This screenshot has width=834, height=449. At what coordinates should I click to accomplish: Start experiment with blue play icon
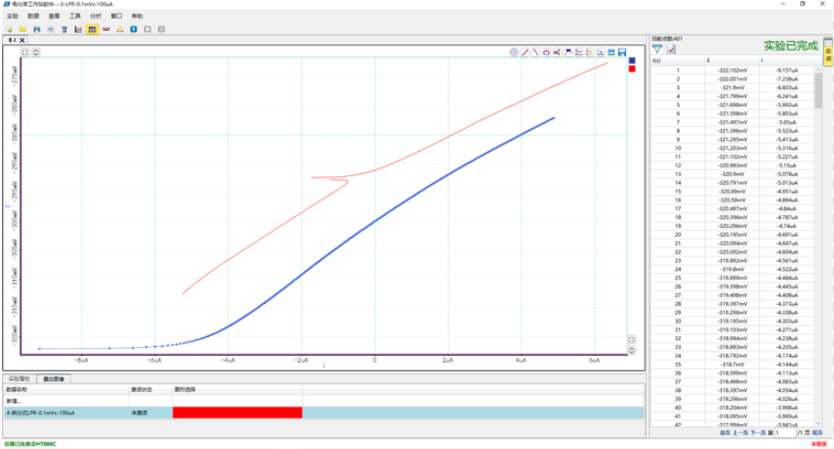click(x=134, y=29)
